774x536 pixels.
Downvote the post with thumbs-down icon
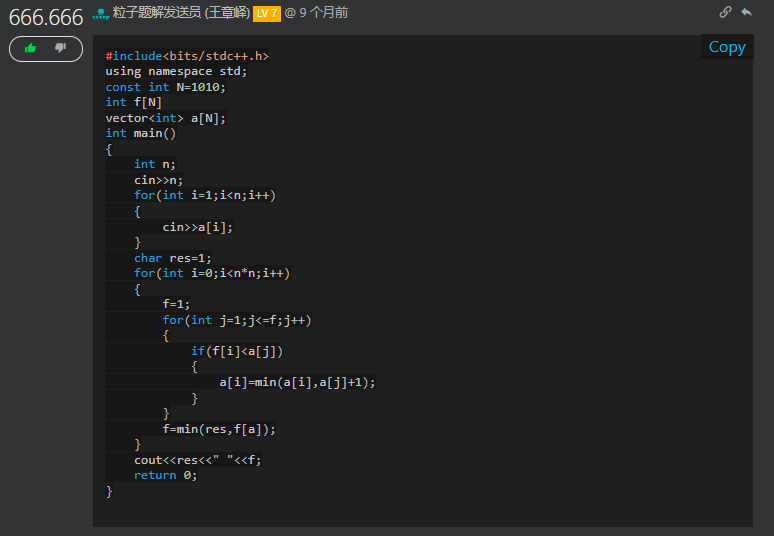61,48
